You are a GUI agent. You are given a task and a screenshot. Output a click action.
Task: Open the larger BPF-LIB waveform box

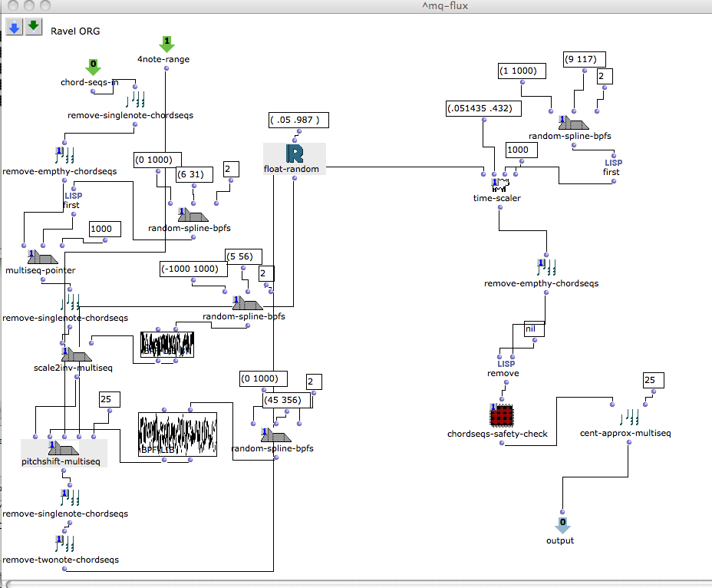pos(177,434)
